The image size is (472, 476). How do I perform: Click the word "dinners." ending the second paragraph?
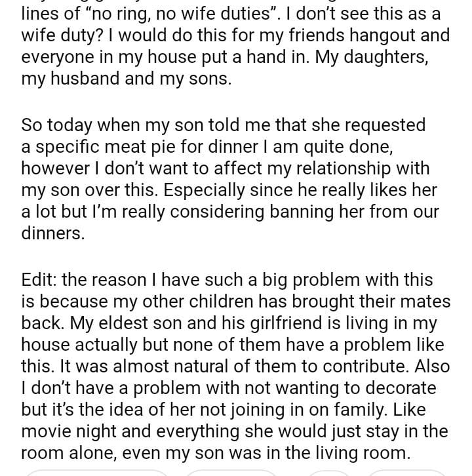(x=53, y=233)
